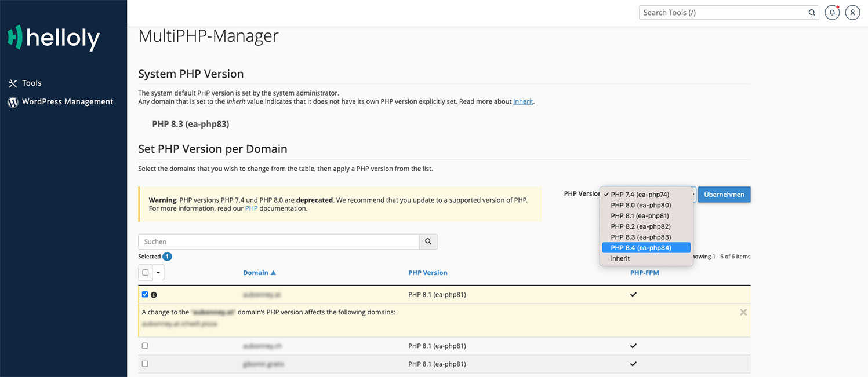
Task: Choose PHP 8.4 (ea-php84) from list
Action: click(x=641, y=248)
